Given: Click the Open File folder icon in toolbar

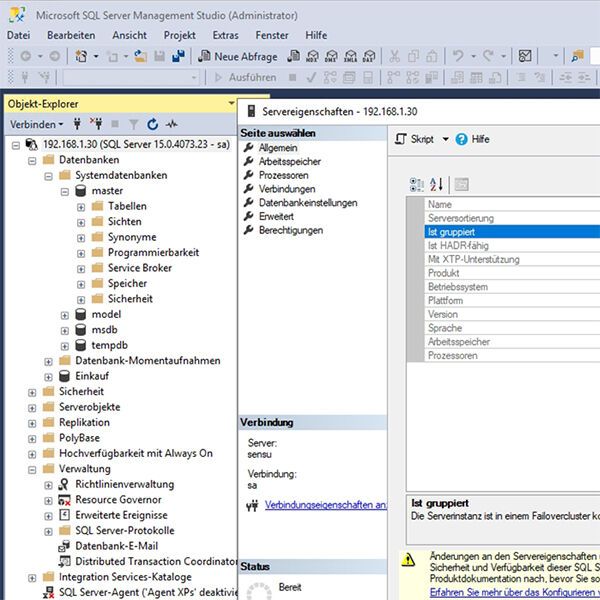Looking at the screenshot, I should click(140, 57).
